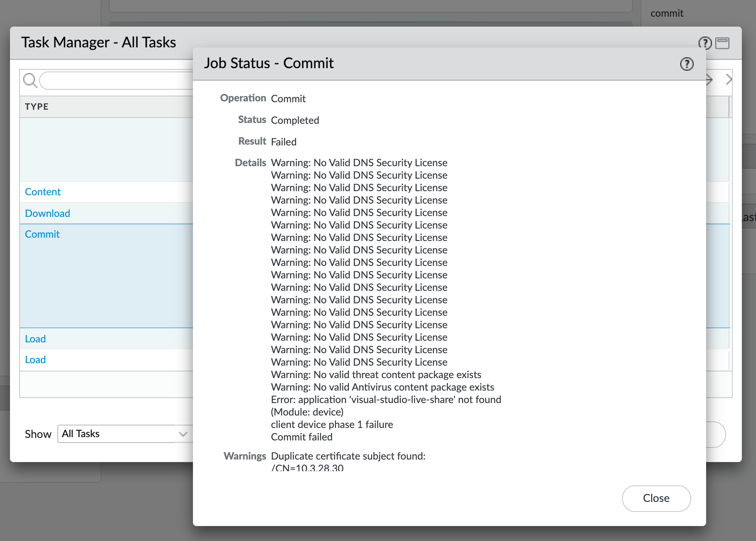Dismiss the dialog with Close
Viewport: 756px width, 541px height.
tap(656, 498)
